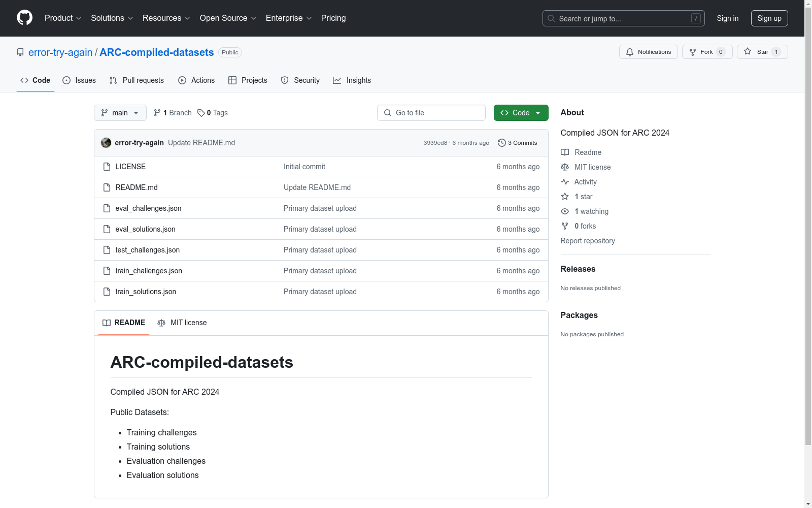Image resolution: width=812 pixels, height=508 pixels.
Task: Click the 0 Tags link
Action: coord(213,113)
